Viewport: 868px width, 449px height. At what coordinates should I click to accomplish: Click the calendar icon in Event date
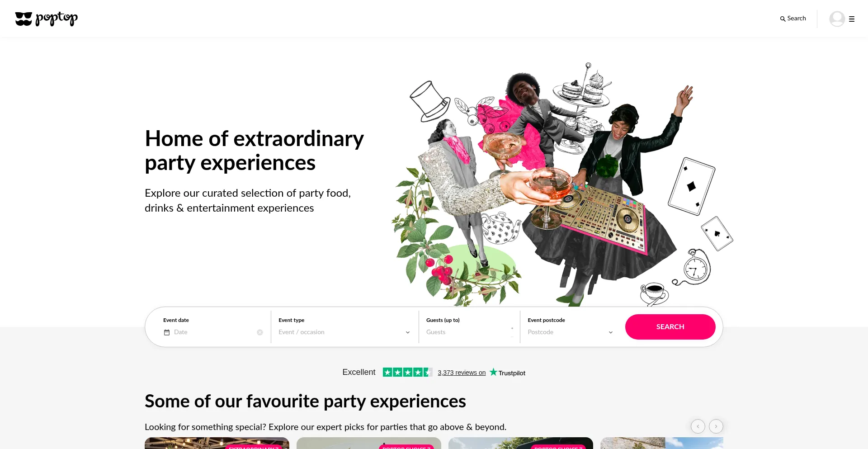click(x=167, y=332)
